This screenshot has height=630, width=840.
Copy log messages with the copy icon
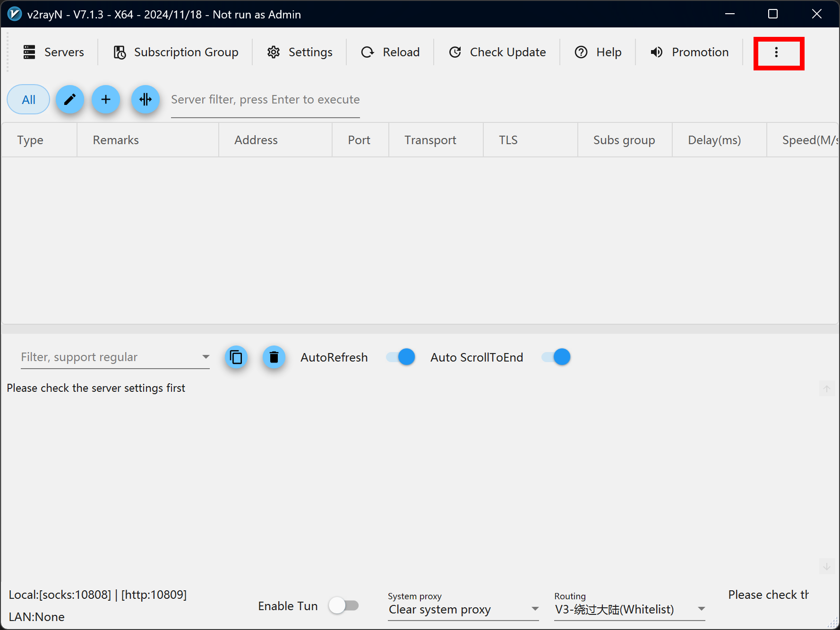click(x=236, y=357)
